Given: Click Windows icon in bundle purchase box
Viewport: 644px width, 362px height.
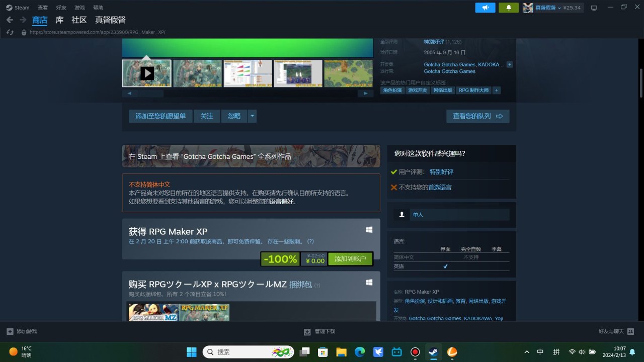Looking at the screenshot, I should (369, 283).
